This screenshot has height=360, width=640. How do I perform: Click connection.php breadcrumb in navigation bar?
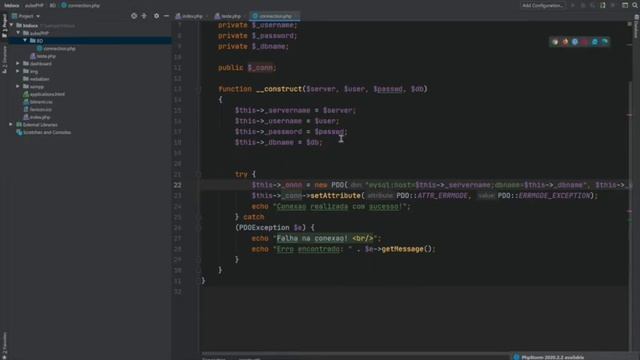pyautogui.click(x=81, y=5)
